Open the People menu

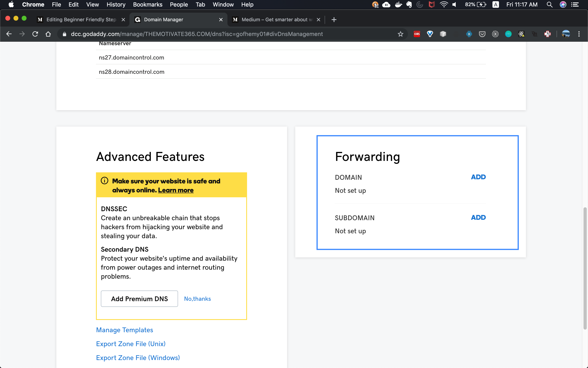(x=179, y=5)
